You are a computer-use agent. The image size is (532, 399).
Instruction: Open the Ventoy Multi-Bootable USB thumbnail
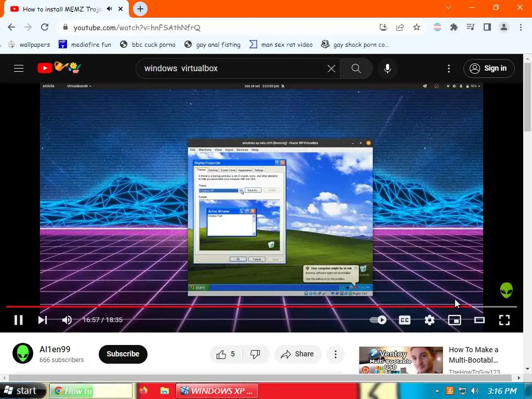[x=401, y=360]
